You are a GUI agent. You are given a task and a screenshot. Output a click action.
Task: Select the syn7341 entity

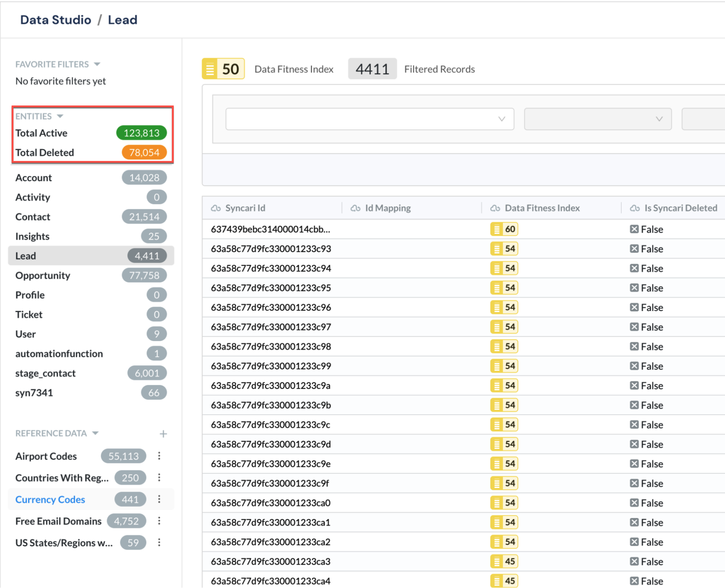click(91, 393)
